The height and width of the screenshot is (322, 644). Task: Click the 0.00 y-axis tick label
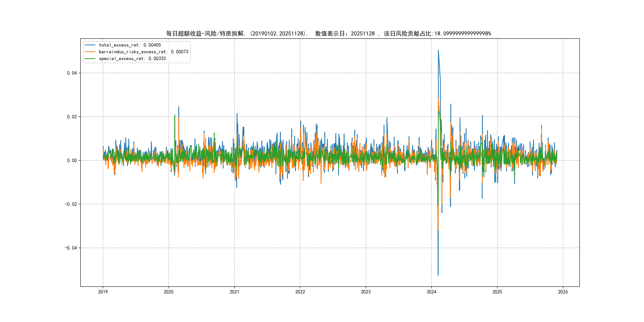coord(72,160)
